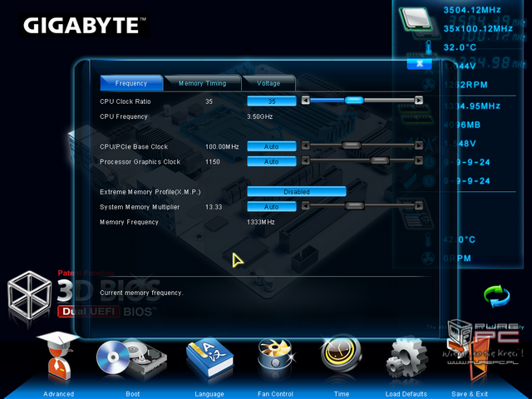The image size is (532, 399).
Task: Toggle Extreme Memory Profile Disabled setting
Action: (296, 191)
